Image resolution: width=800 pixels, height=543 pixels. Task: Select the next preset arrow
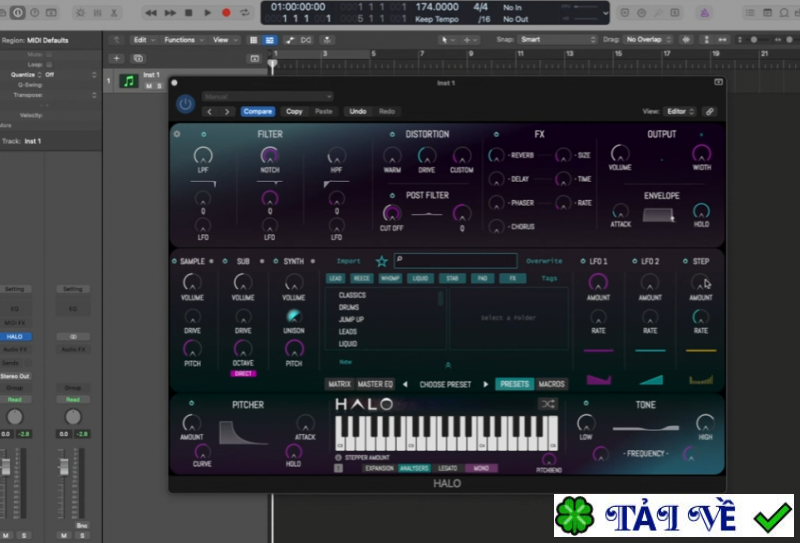click(486, 384)
